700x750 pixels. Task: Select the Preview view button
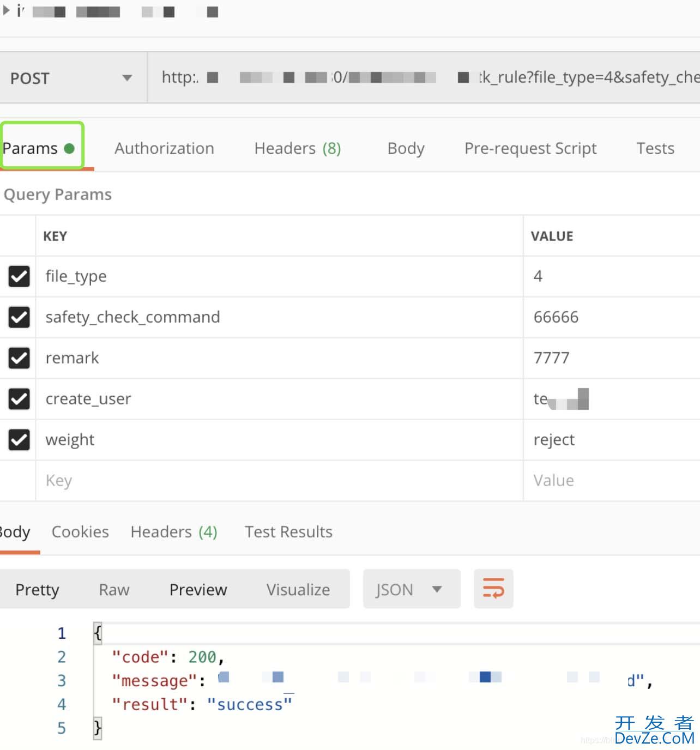[x=198, y=589]
